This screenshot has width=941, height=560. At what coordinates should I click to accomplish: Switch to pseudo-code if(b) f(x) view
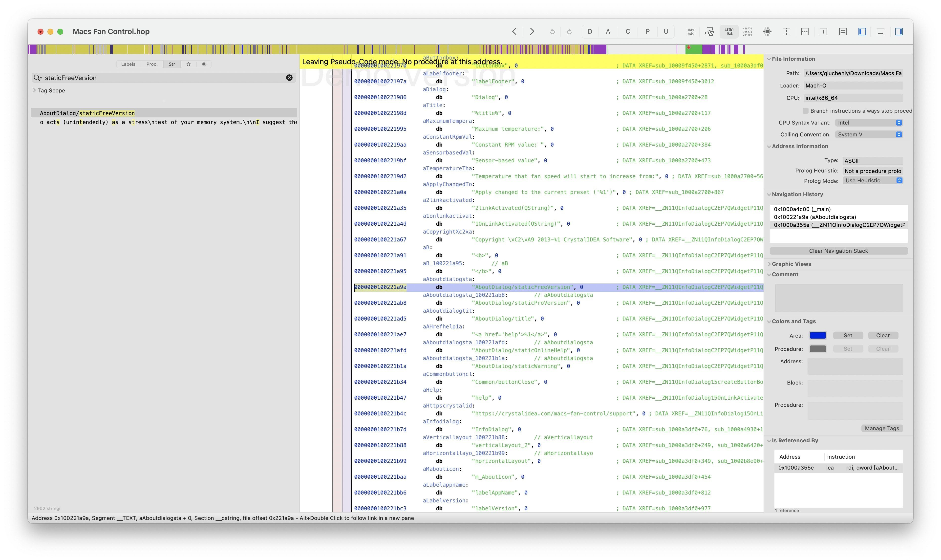tap(729, 32)
